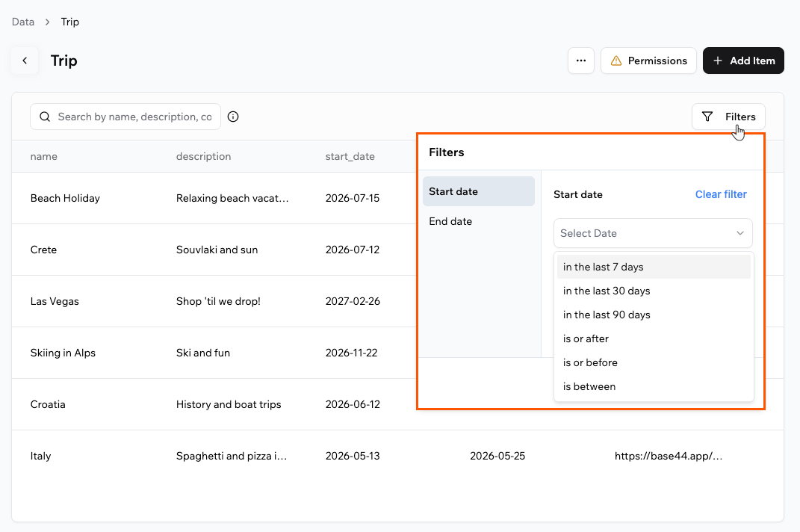Screen dimensions: 800x532
Task: Choose 'is or after' option
Action: (x=654, y=339)
